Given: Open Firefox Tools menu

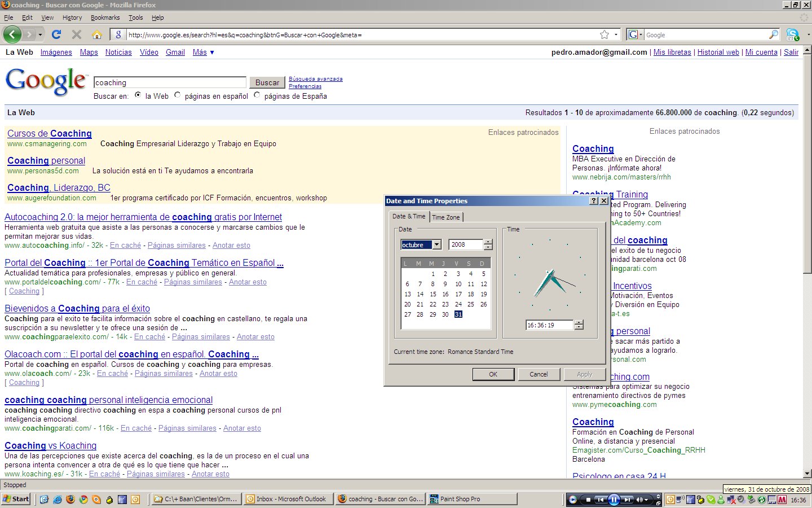Looking at the screenshot, I should 136,17.
